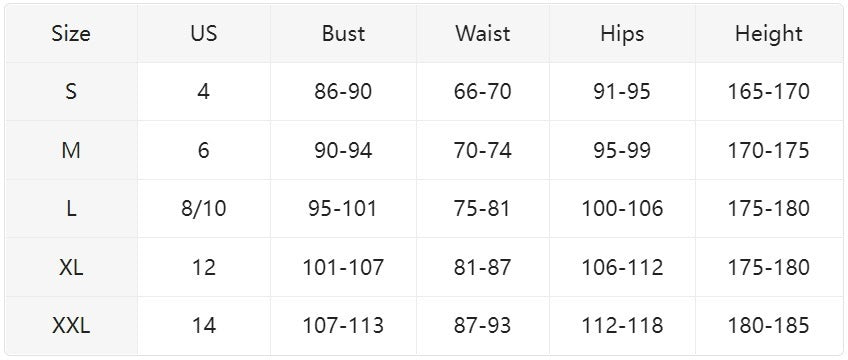This screenshot has height=360, width=848.
Task: Select the S size row label
Action: 71,91
